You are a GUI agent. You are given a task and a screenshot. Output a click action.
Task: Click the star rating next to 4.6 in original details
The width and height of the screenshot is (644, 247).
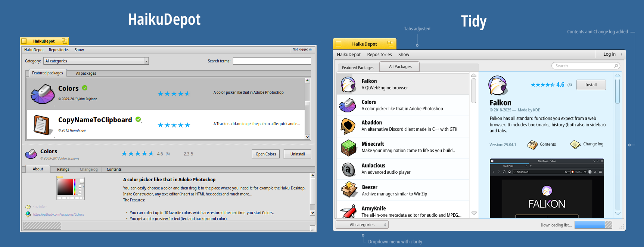click(x=137, y=154)
